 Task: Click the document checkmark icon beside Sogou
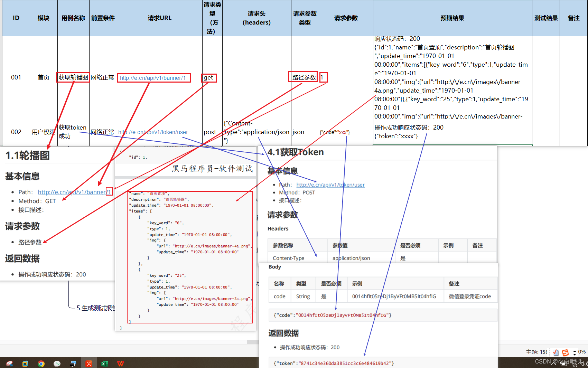[556, 352]
